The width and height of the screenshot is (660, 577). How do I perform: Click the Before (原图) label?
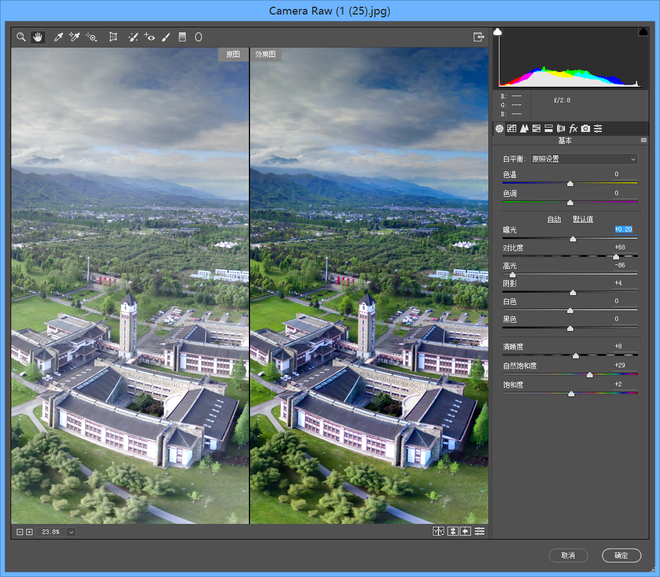[x=233, y=54]
